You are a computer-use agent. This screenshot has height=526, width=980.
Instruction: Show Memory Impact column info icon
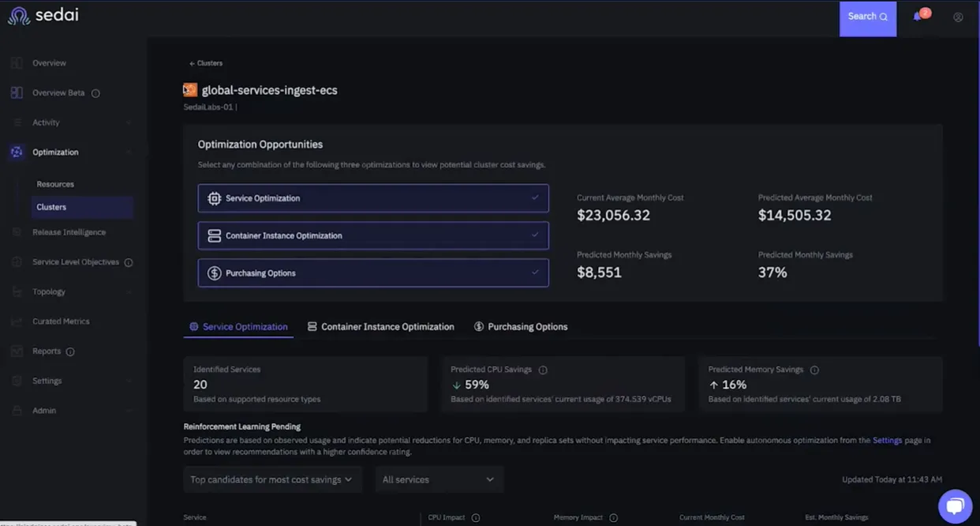tap(613, 517)
